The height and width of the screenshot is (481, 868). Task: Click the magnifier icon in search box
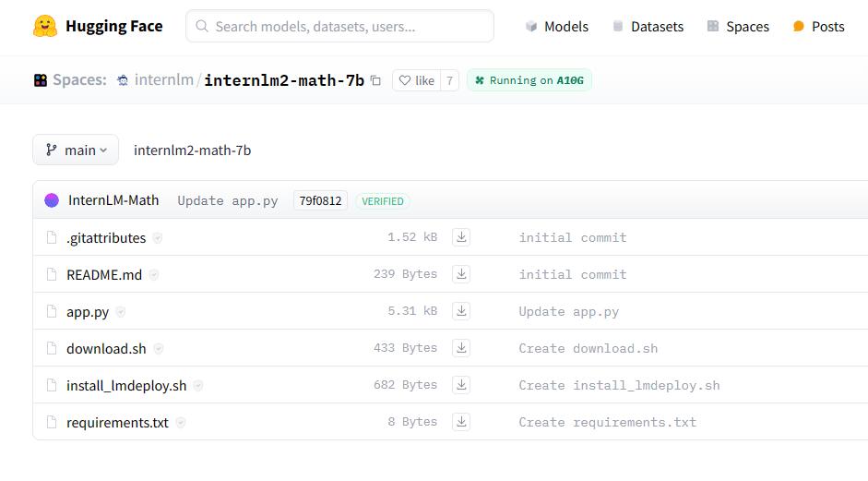coord(202,26)
